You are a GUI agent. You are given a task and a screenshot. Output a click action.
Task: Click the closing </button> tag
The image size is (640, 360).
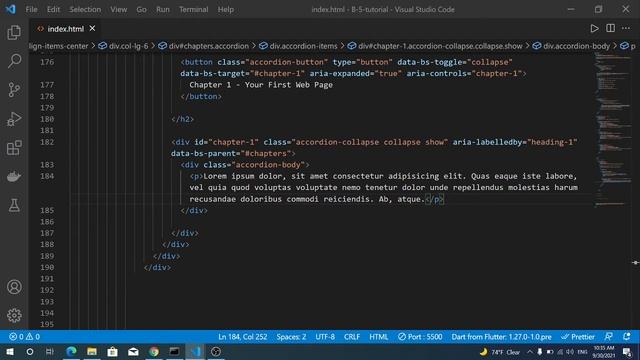(201, 96)
